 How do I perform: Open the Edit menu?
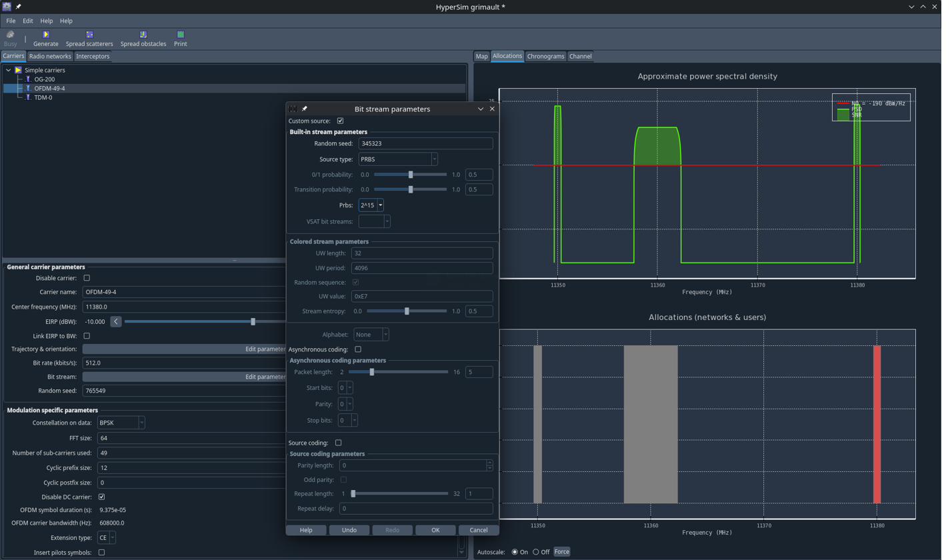28,21
